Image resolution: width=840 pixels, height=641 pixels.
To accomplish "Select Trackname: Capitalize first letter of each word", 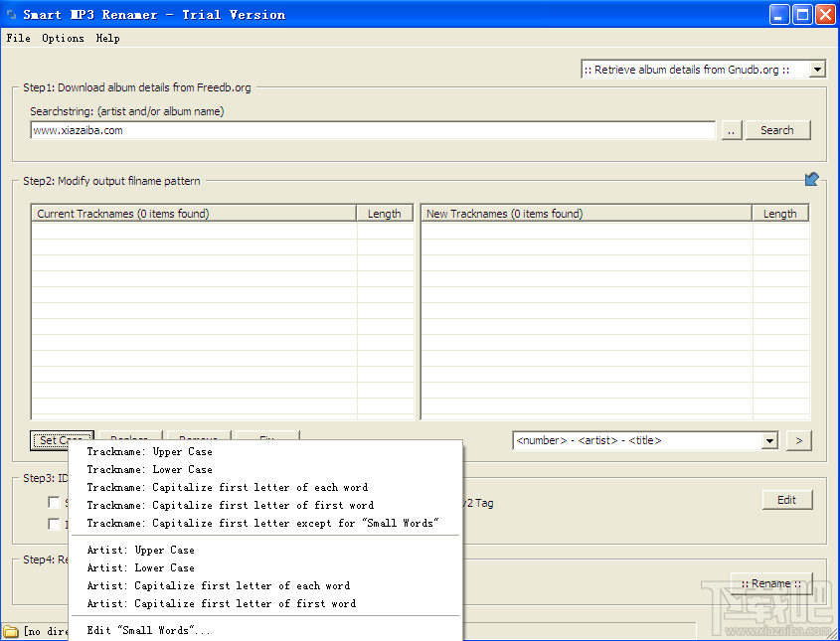I will click(265, 487).
